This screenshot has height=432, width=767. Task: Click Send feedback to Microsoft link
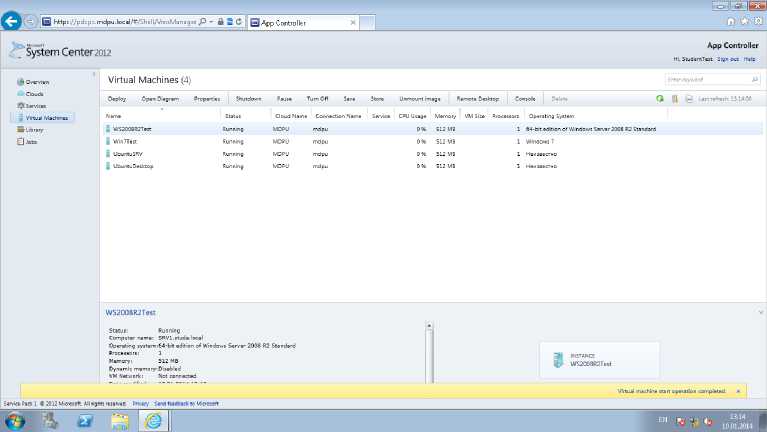pyautogui.click(x=186, y=404)
